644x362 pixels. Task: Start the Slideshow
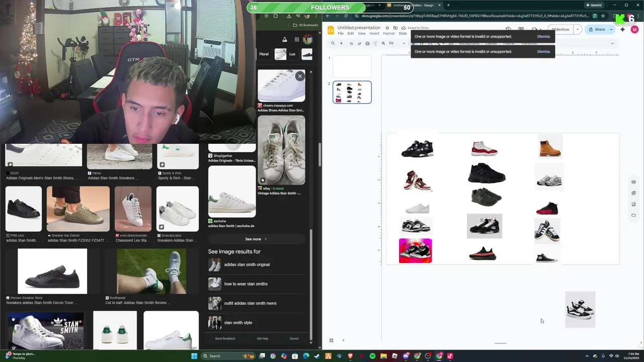pyautogui.click(x=560, y=30)
